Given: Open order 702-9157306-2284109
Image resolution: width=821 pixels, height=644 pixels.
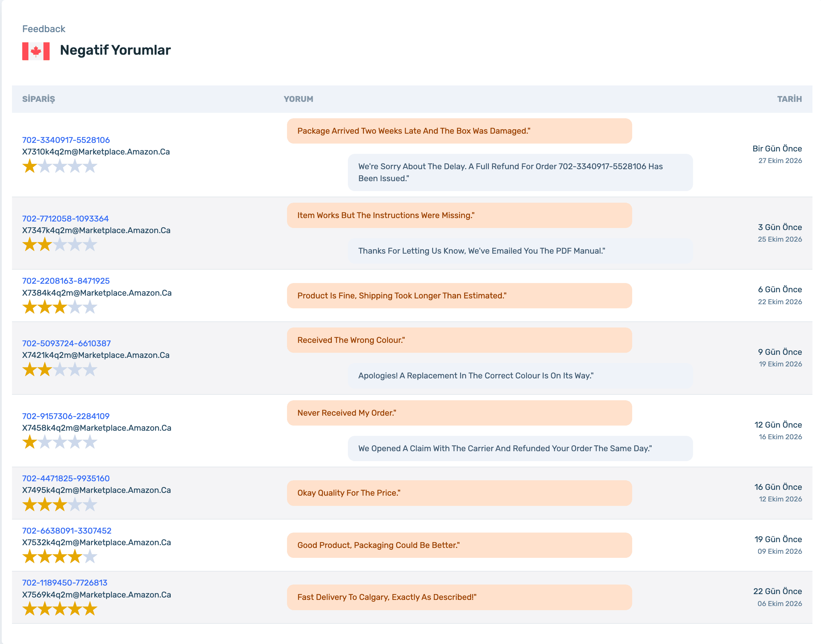Looking at the screenshot, I should 66,416.
